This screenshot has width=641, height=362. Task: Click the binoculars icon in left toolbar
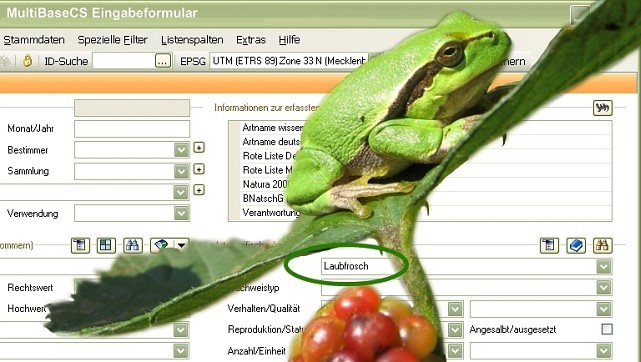pyautogui.click(x=132, y=246)
